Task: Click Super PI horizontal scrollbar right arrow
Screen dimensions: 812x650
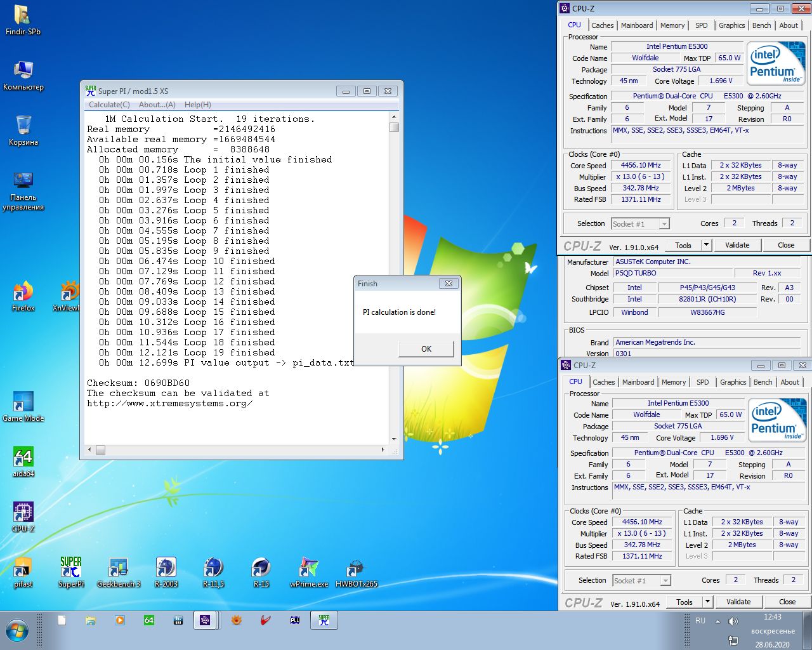Action: coord(383,449)
